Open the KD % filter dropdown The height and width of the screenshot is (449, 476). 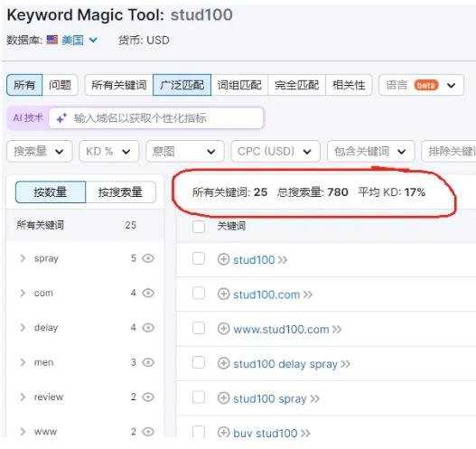tap(109, 151)
